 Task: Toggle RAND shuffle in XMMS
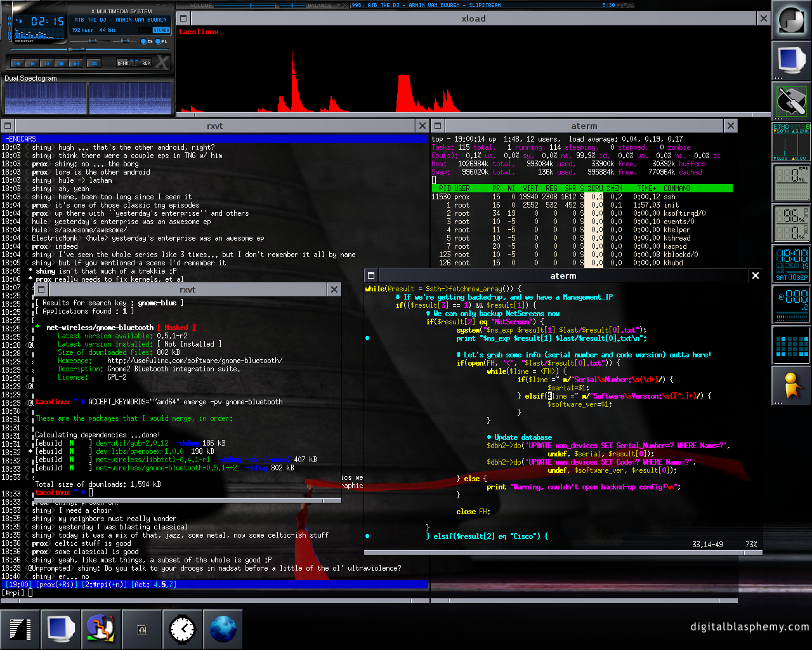click(x=125, y=63)
